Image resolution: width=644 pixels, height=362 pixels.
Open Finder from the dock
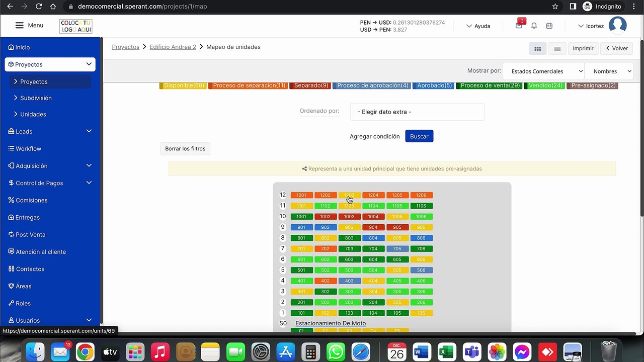[35, 351]
